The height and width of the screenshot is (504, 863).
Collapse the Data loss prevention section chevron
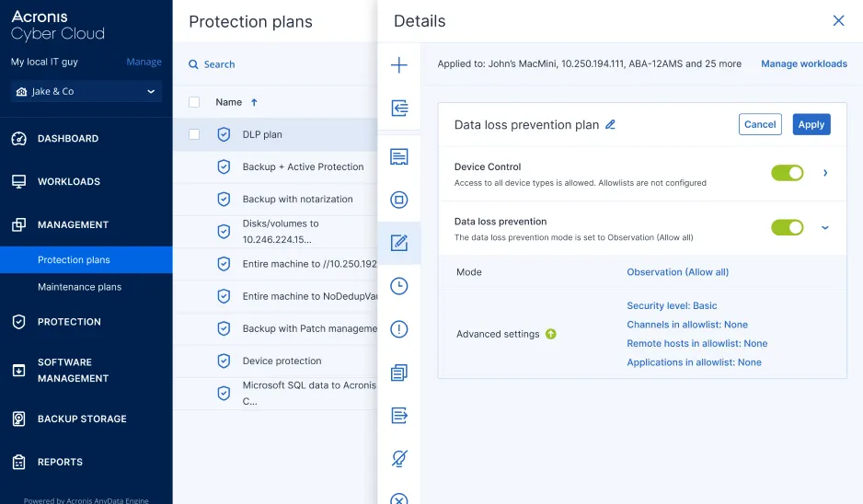point(825,228)
